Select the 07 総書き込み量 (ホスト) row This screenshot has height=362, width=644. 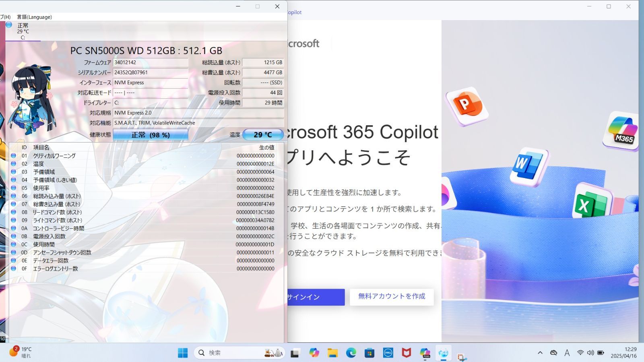(x=146, y=204)
